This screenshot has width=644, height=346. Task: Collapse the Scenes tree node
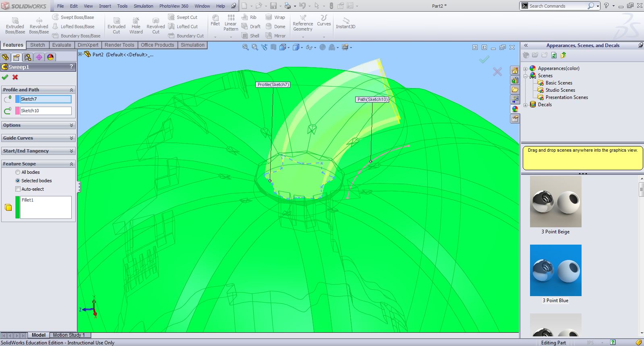pyautogui.click(x=525, y=76)
